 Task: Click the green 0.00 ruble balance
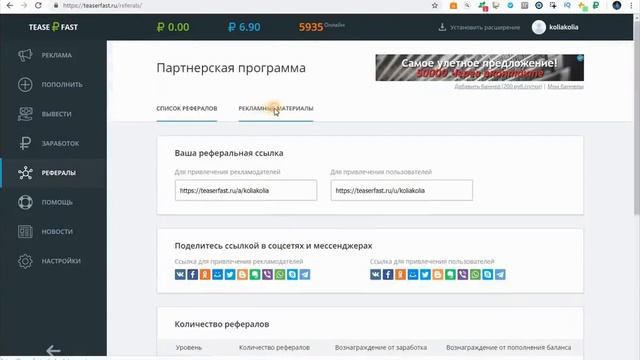pos(173,27)
